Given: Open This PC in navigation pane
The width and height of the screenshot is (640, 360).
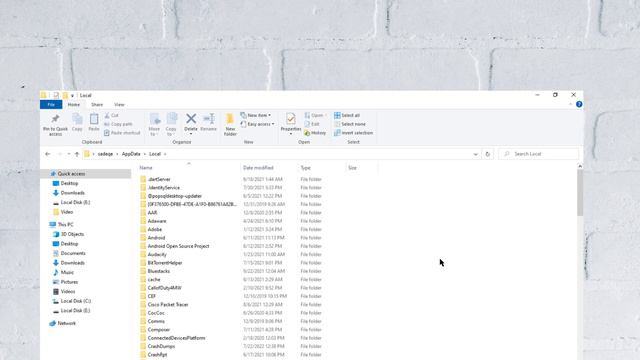Looking at the screenshot, I should [61, 224].
